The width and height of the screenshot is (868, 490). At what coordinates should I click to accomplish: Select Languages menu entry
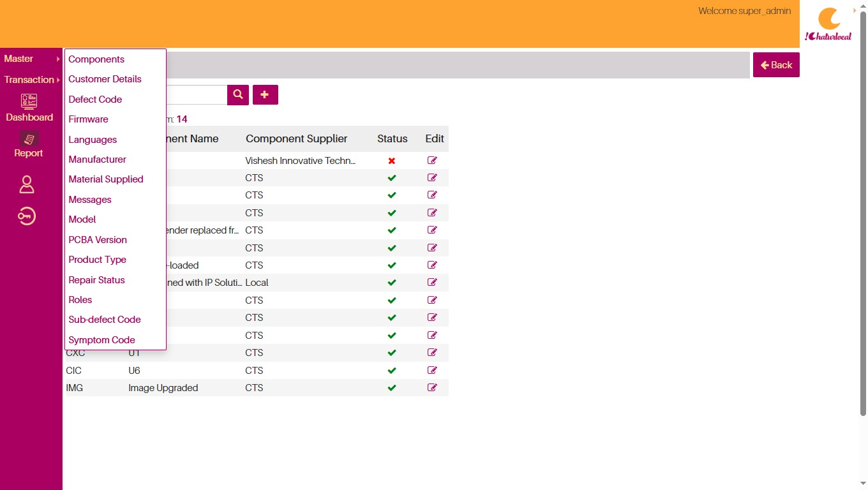[93, 140]
